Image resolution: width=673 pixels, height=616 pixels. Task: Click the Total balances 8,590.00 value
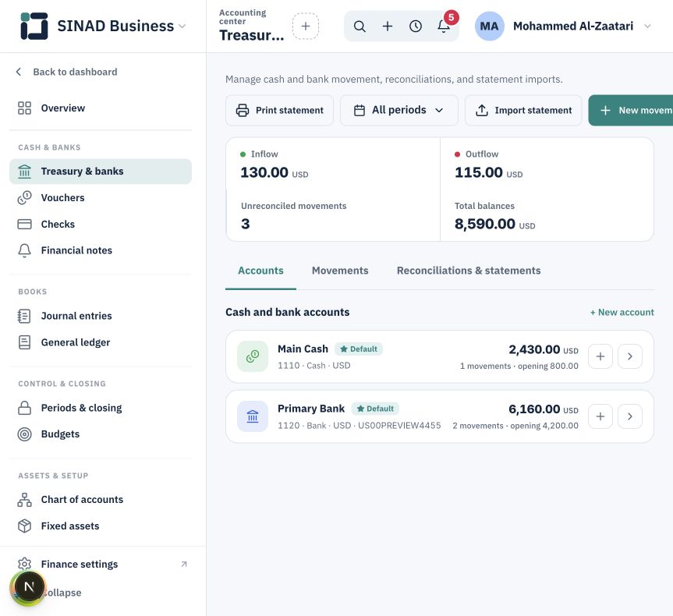(495, 224)
